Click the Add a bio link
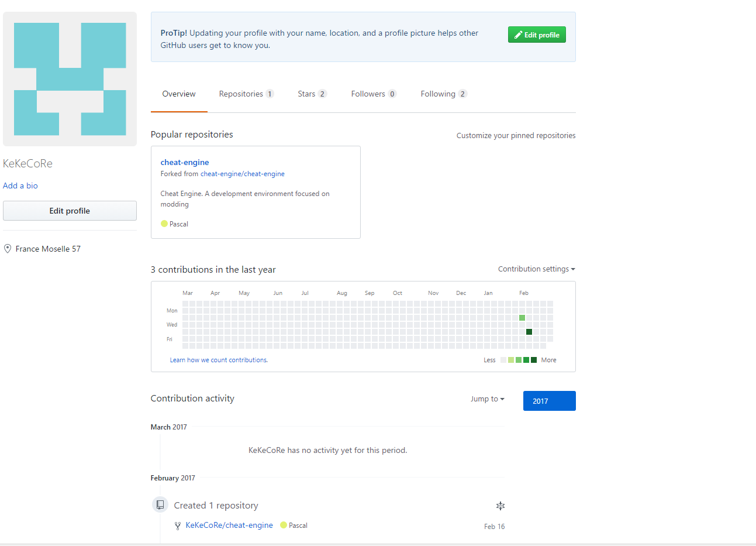756x546 pixels. coord(20,186)
